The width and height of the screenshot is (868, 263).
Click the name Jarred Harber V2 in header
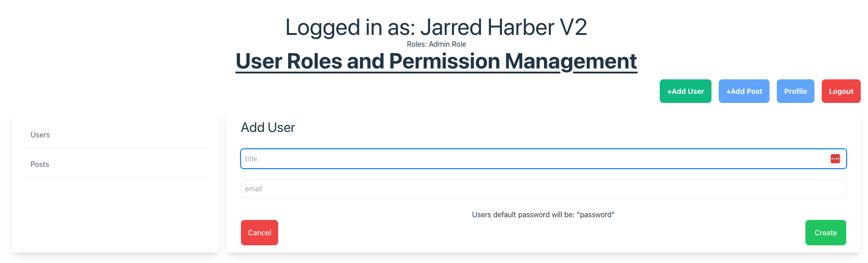504,27
